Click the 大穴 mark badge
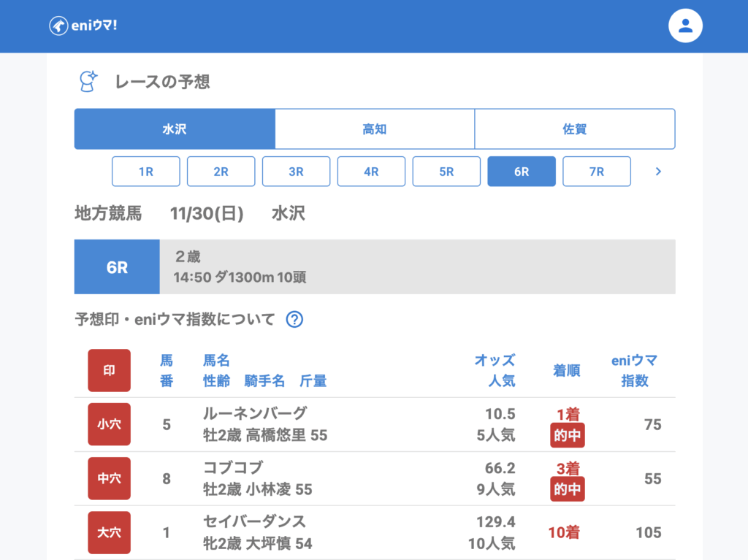Image resolution: width=748 pixels, height=560 pixels. [x=109, y=532]
